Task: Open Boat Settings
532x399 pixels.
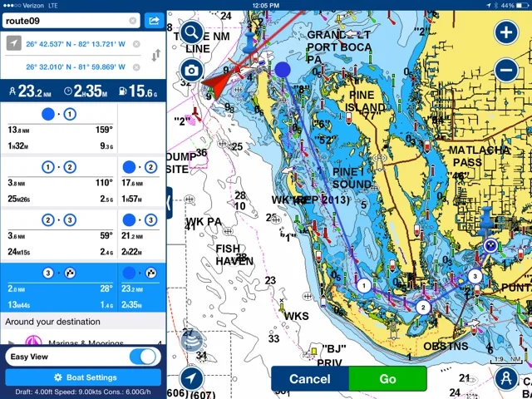Action: pyautogui.click(x=83, y=377)
